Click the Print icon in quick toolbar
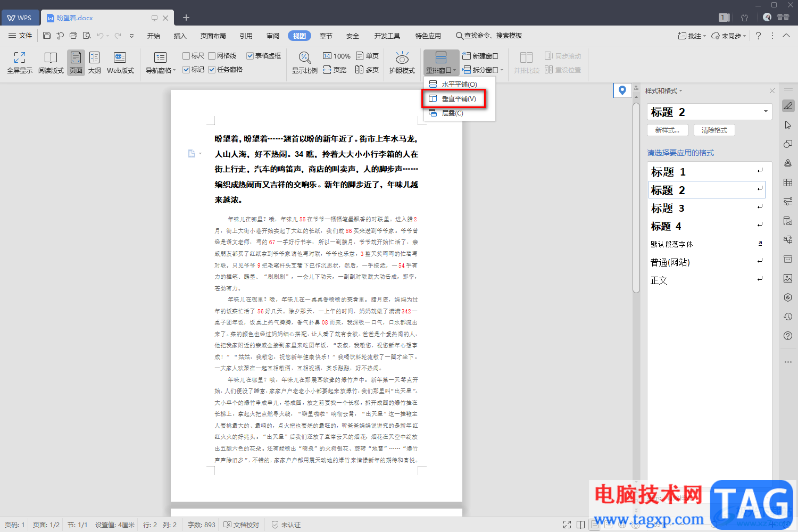 (x=73, y=36)
